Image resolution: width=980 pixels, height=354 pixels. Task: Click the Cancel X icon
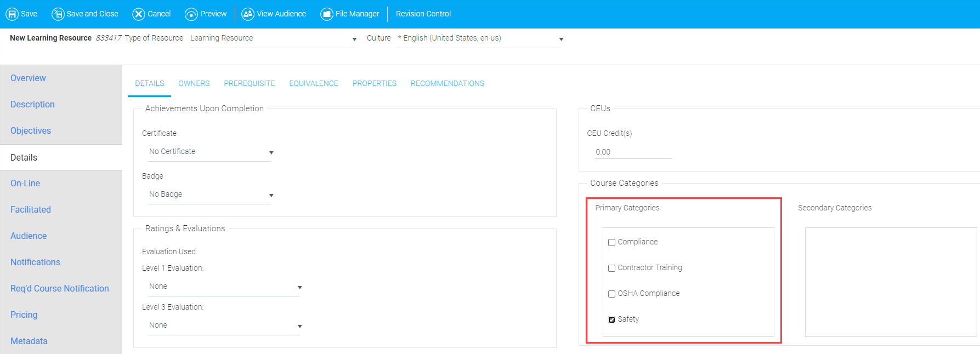point(139,14)
